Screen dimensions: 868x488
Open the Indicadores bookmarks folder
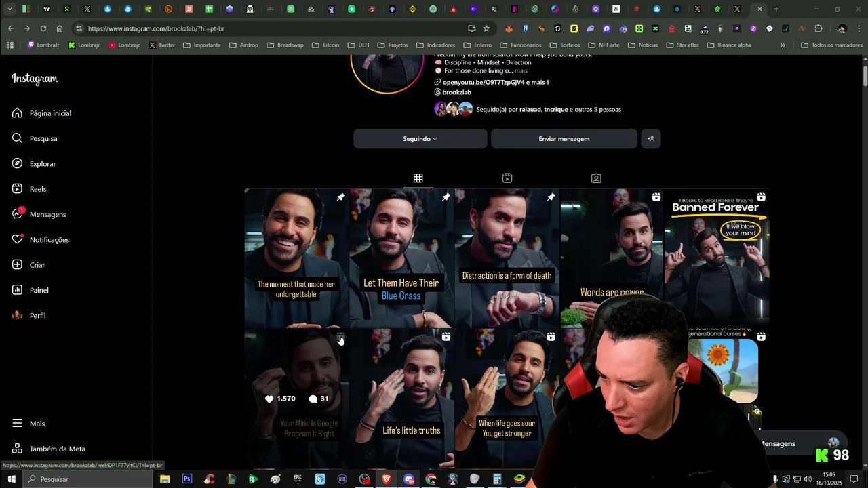pos(435,45)
